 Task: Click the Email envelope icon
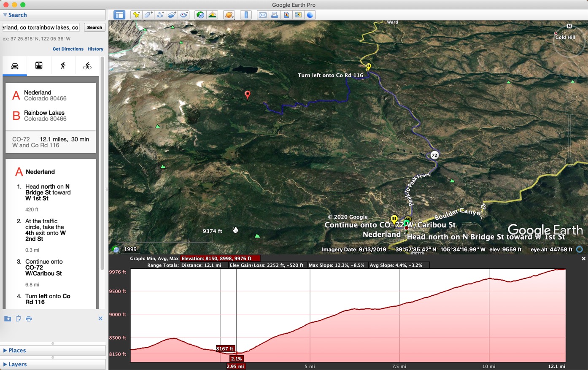(x=262, y=15)
